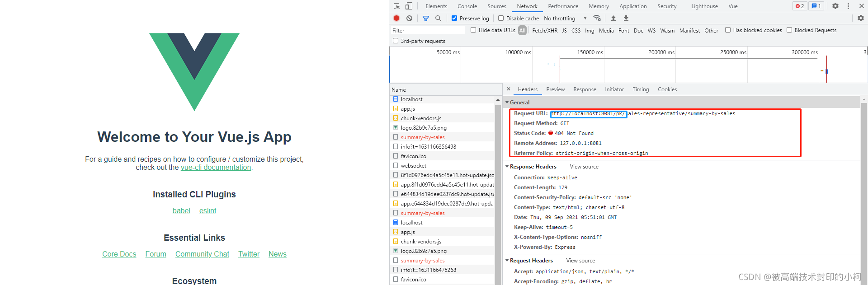Toggle the device toolbar icon
This screenshot has height=285, width=868.
[x=409, y=6]
